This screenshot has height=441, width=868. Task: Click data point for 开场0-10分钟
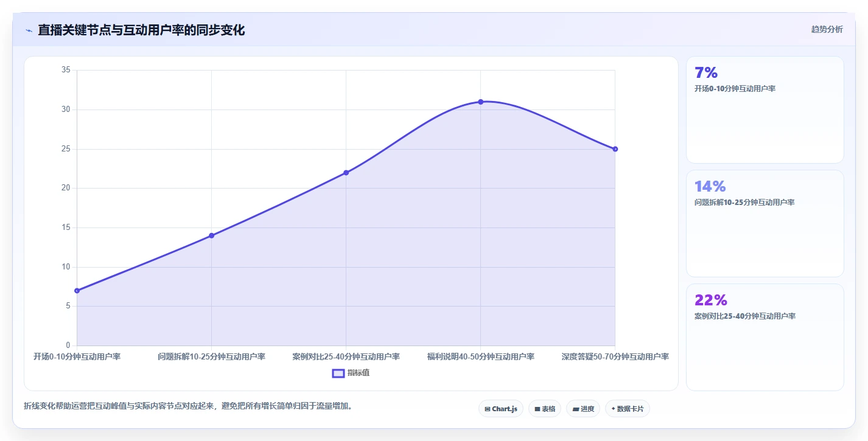coord(77,291)
